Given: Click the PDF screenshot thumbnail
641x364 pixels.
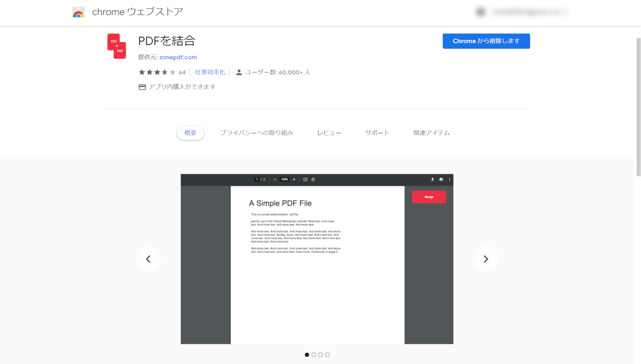Looking at the screenshot, I should 317,259.
